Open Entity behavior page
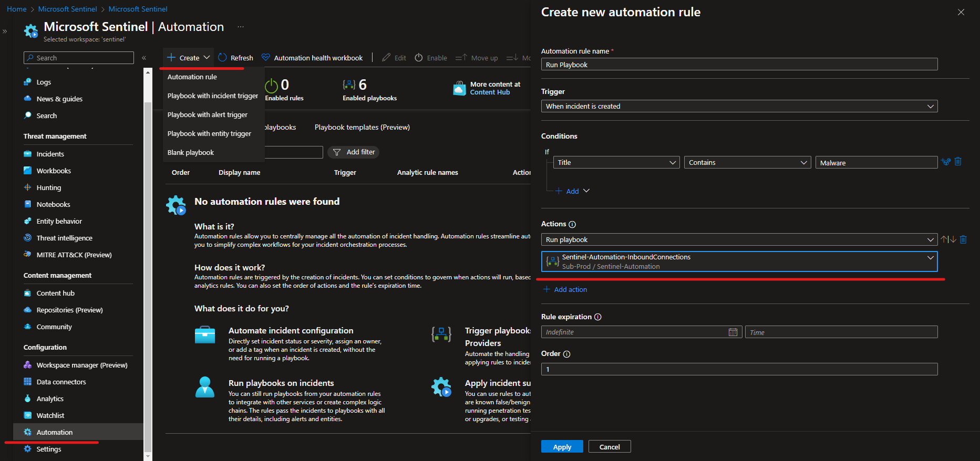980x461 pixels. tap(59, 221)
